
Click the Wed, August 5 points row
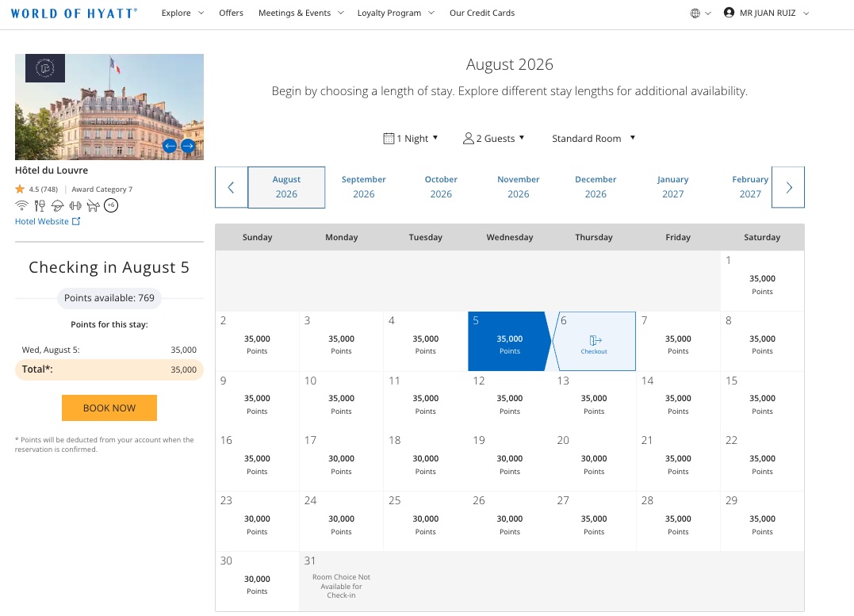[109, 350]
